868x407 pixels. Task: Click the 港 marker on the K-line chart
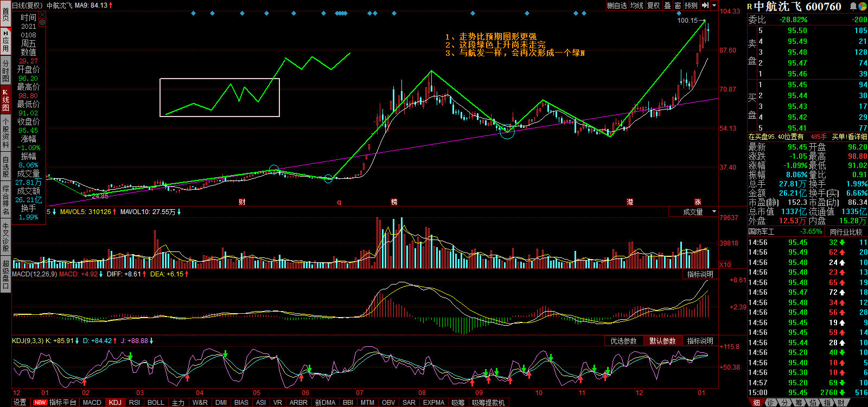[630, 202]
